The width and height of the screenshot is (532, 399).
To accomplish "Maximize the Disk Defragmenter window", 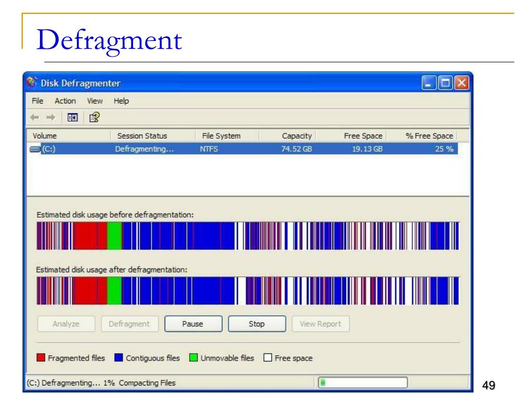I will tap(445, 83).
